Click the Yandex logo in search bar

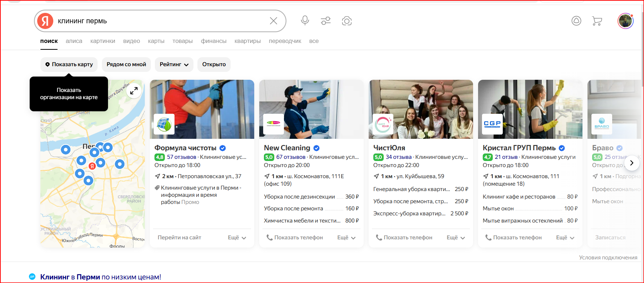(45, 21)
